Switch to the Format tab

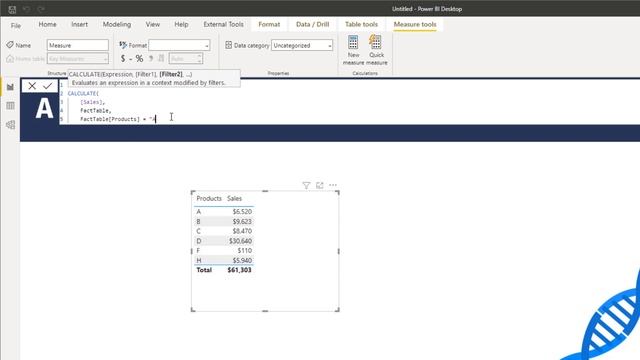pyautogui.click(x=269, y=24)
